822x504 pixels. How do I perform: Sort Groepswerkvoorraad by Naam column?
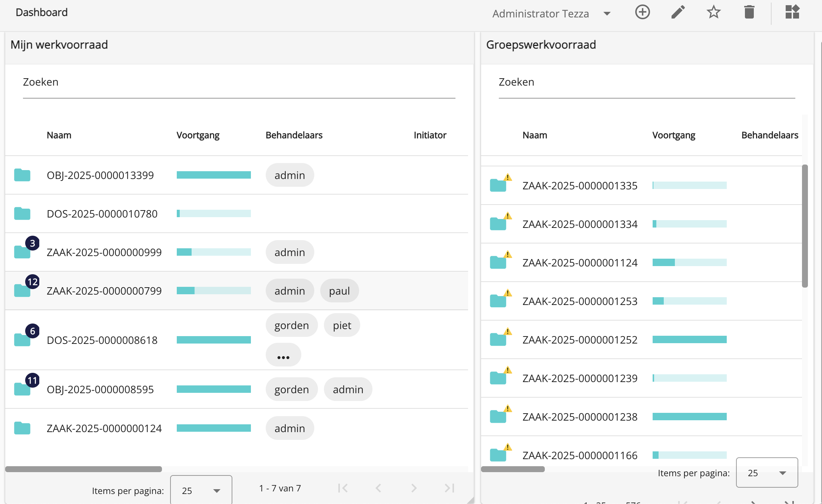pos(534,135)
